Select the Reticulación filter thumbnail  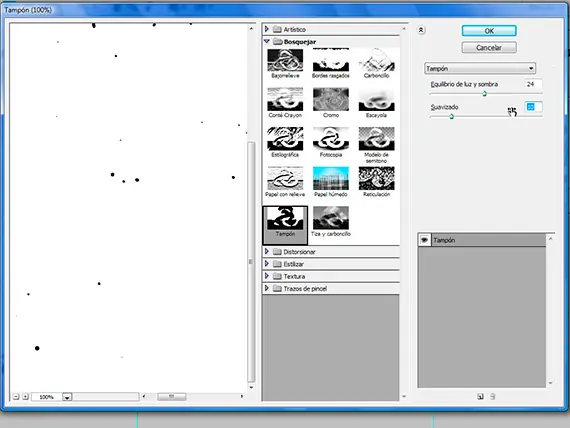click(376, 179)
